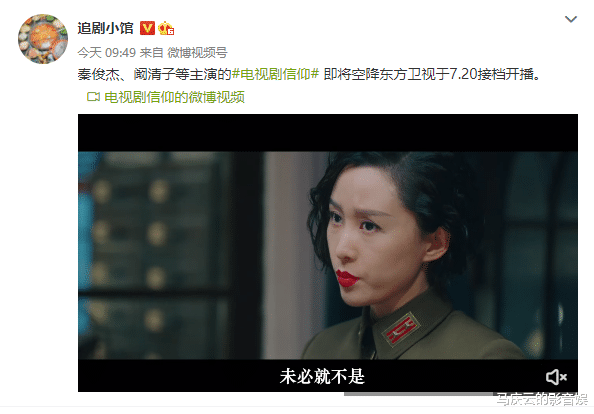594x414 pixels.
Task: Open the 微博视频号 source link
Action: click(197, 53)
